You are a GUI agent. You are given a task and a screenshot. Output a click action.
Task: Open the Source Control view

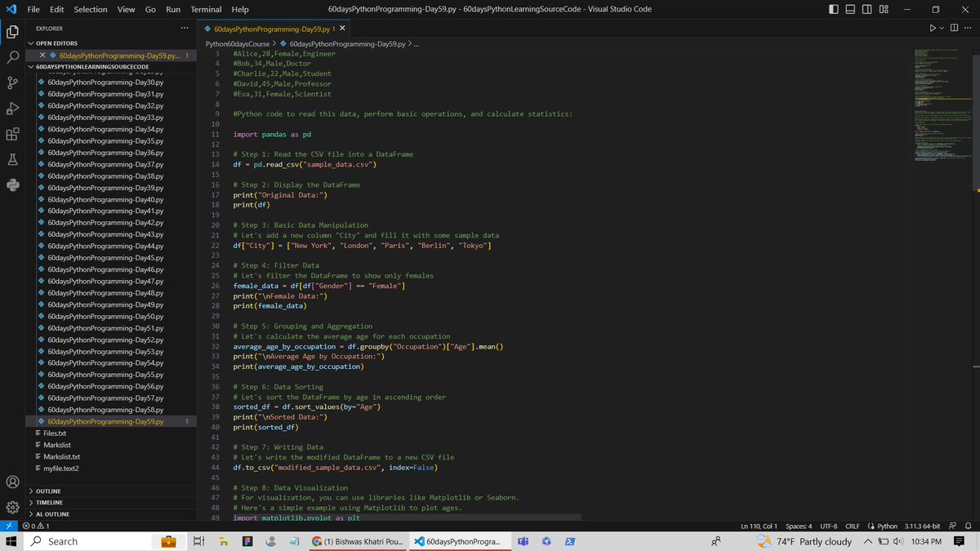(12, 83)
